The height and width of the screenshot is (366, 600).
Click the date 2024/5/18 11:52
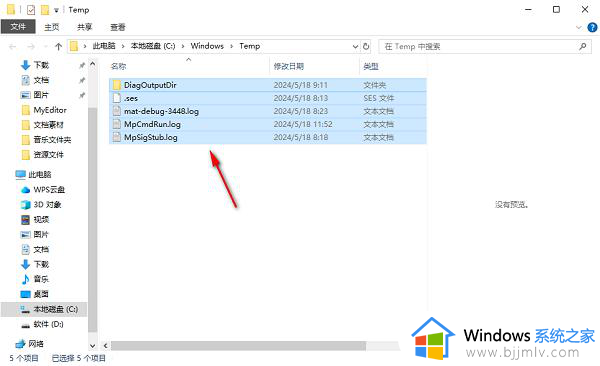[x=303, y=124]
